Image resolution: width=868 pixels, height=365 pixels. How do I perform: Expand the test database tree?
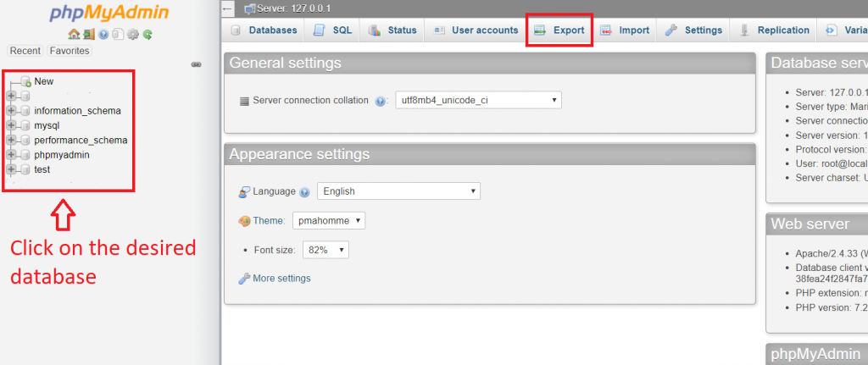[x=12, y=169]
